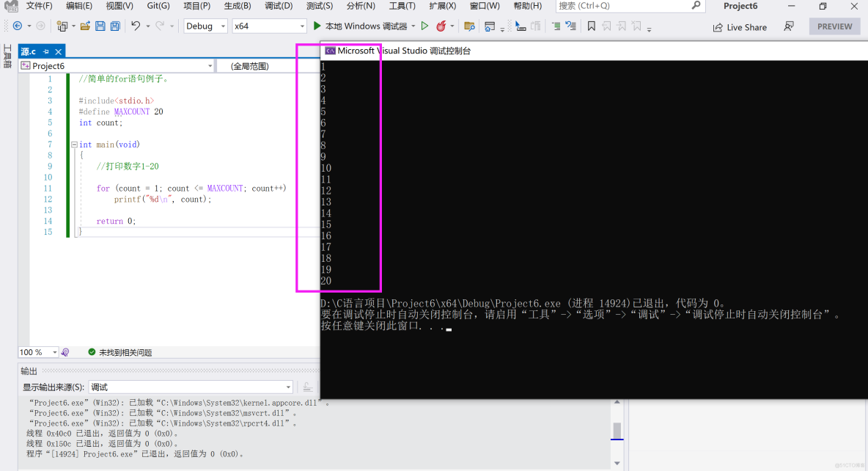868x471 pixels.
Task: Open the x64 platform dropdown
Action: [269, 26]
